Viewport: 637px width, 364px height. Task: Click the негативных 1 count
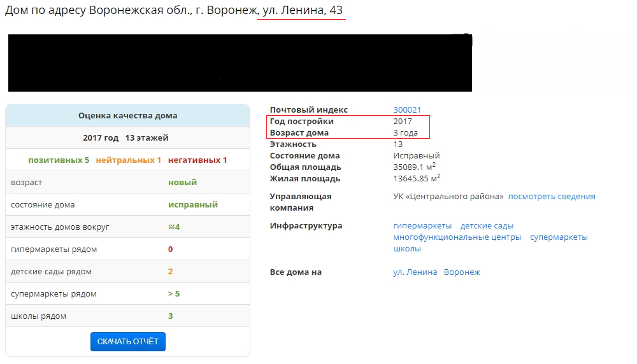pos(197,160)
